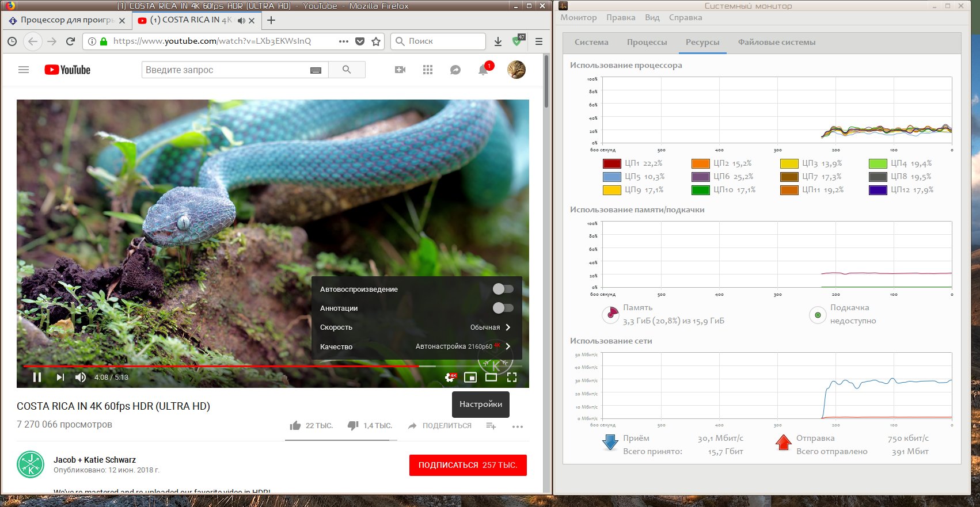Toggle the Автовоспроизведение switch
Image resolution: width=980 pixels, height=507 pixels.
pos(503,289)
